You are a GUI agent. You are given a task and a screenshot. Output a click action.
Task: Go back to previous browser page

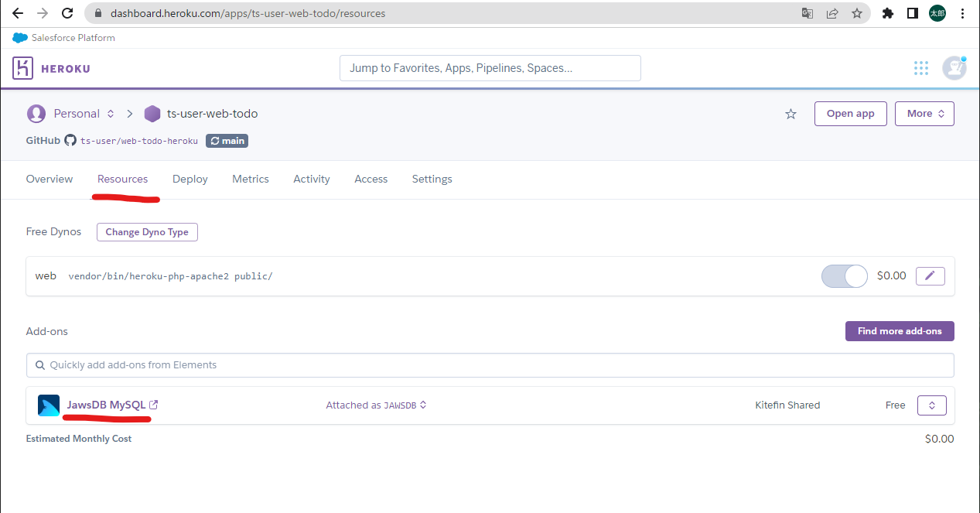click(18, 13)
